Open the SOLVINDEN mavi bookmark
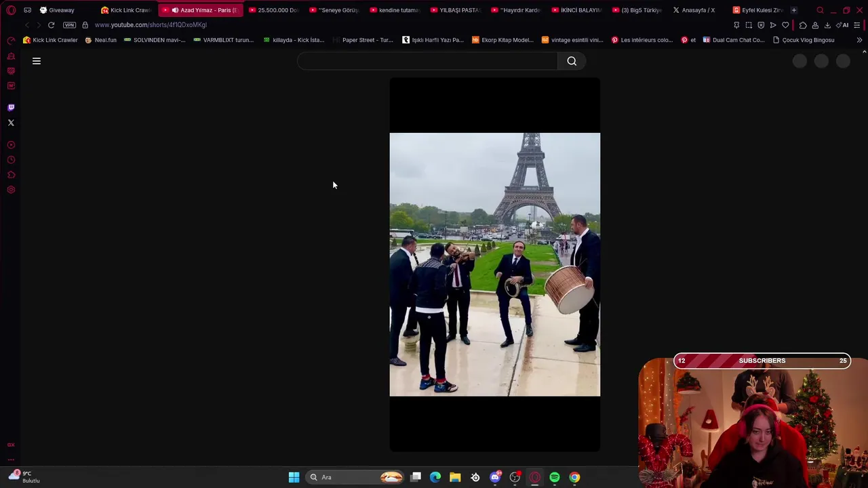868x488 pixels. 155,40
